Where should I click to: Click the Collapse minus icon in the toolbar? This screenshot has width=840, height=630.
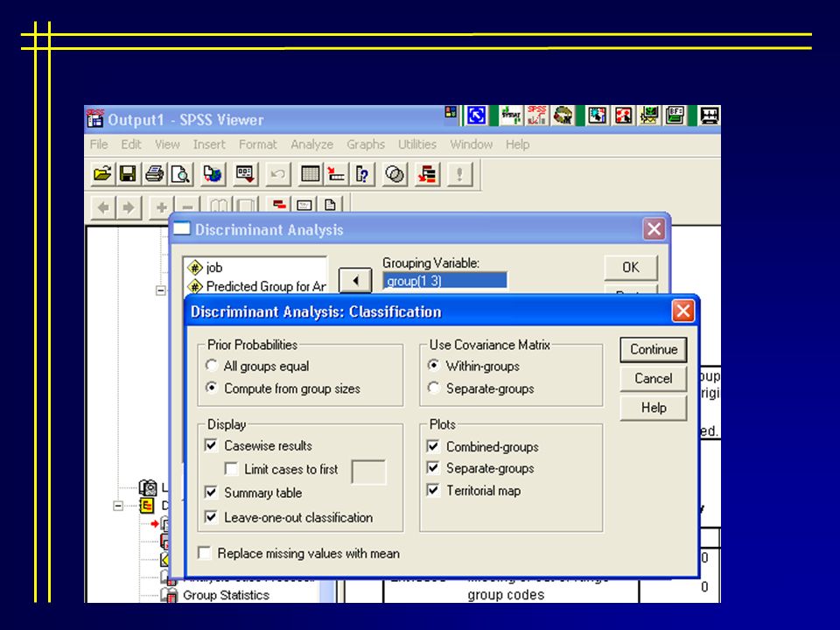click(187, 206)
